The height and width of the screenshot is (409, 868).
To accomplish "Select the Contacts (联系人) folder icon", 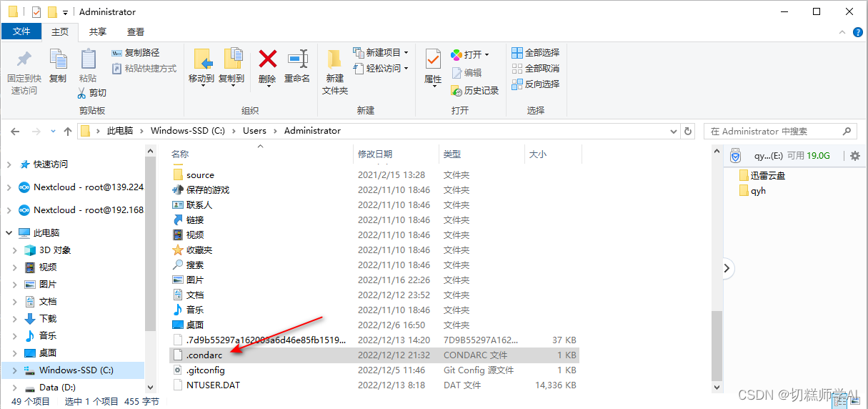I will (178, 205).
